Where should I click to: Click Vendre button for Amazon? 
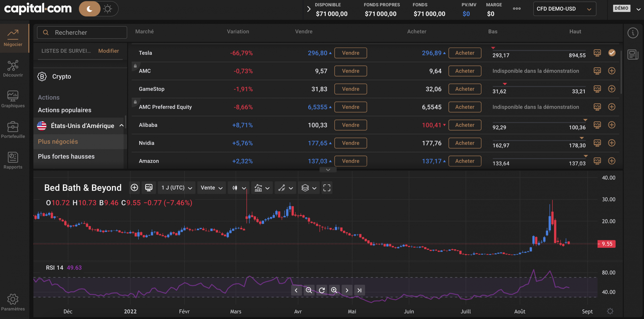tap(350, 161)
